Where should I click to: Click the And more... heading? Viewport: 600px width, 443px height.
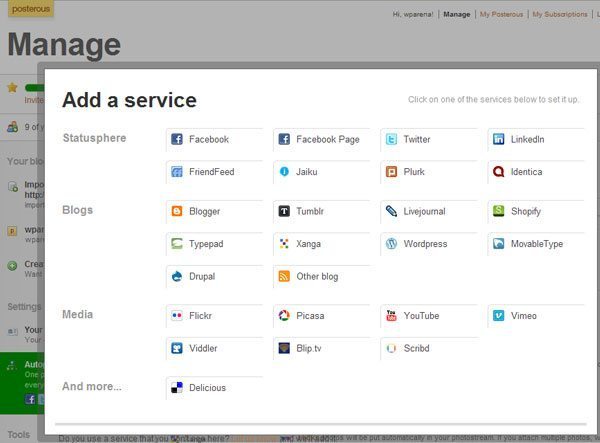point(91,386)
